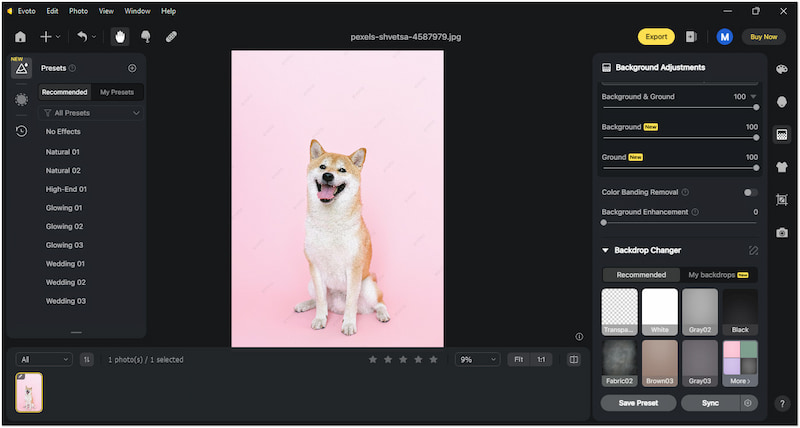
Task: Open the All Presets filter dropdown
Action: (91, 113)
